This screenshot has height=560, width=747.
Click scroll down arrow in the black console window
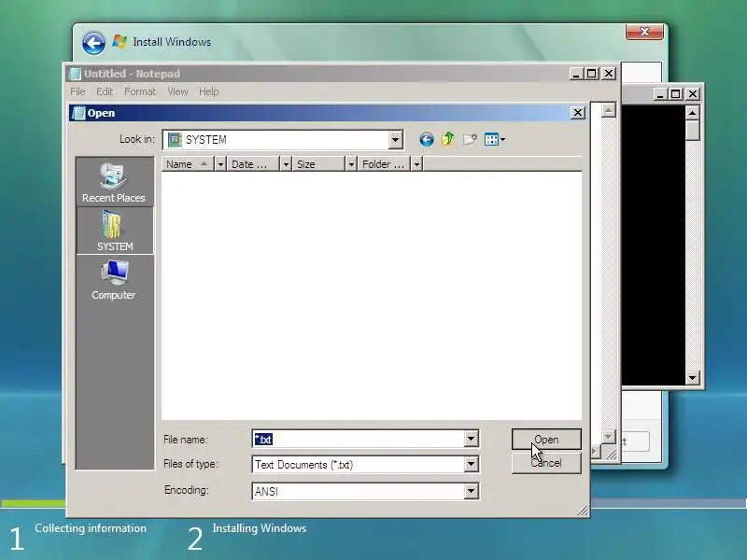click(x=692, y=378)
